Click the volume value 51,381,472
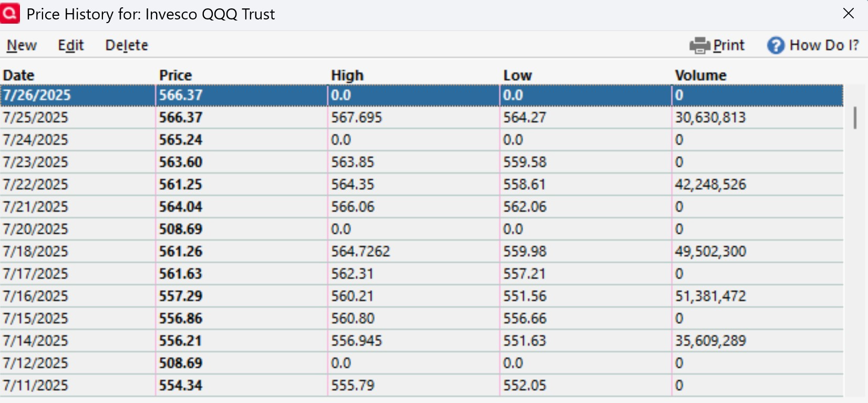This screenshot has width=868, height=403. point(710,296)
